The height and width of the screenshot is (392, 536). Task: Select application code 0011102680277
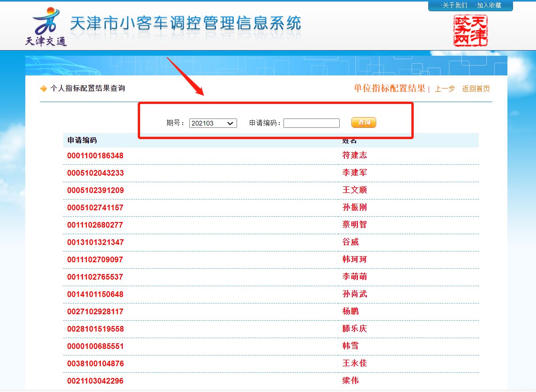tap(95, 225)
